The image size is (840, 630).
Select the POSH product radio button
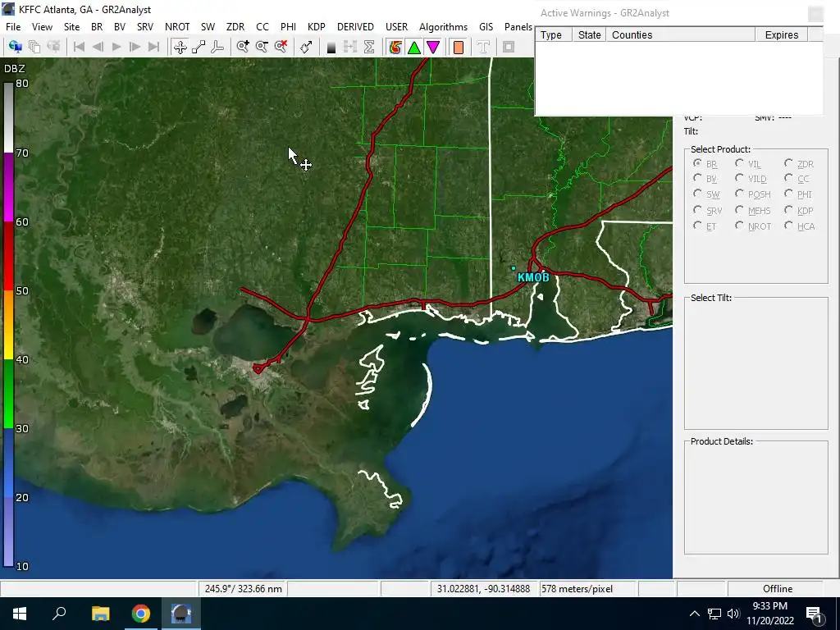coord(739,194)
